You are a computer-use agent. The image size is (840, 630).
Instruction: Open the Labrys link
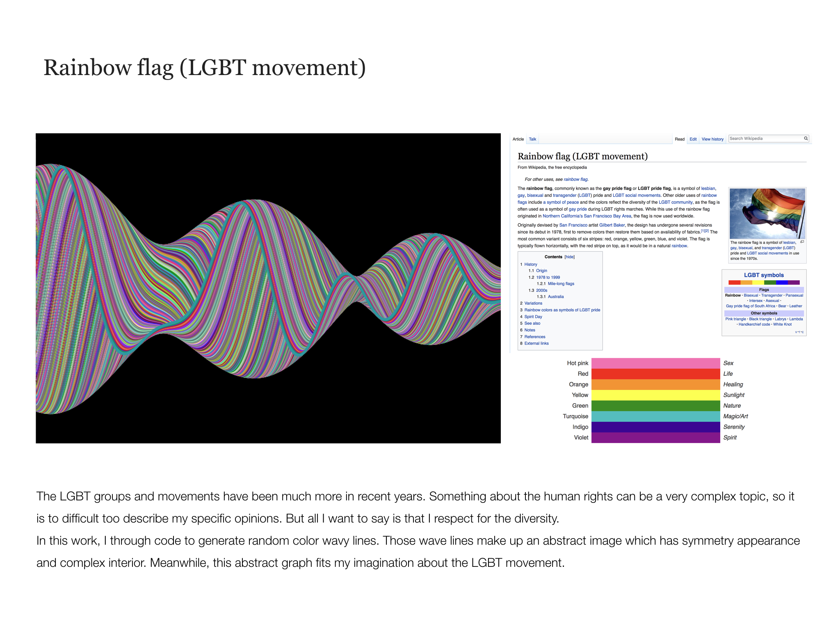(781, 319)
